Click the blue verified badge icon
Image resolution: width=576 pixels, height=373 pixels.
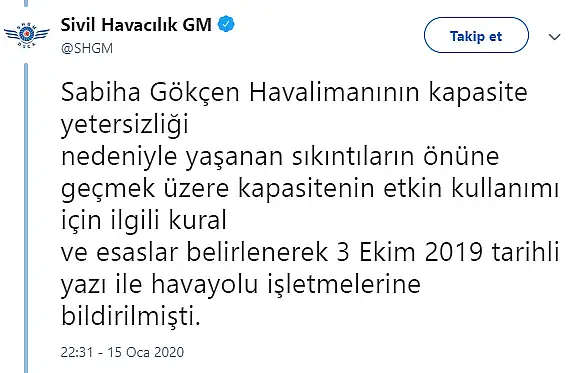[226, 25]
